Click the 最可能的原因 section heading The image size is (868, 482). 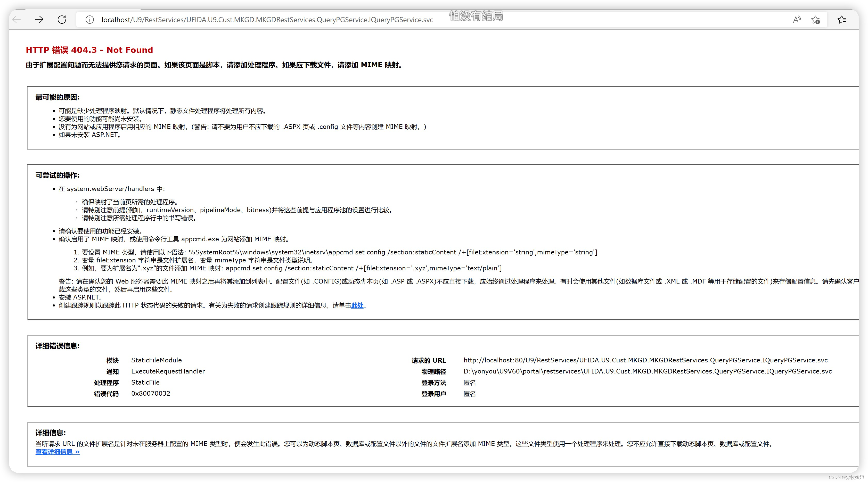58,97
